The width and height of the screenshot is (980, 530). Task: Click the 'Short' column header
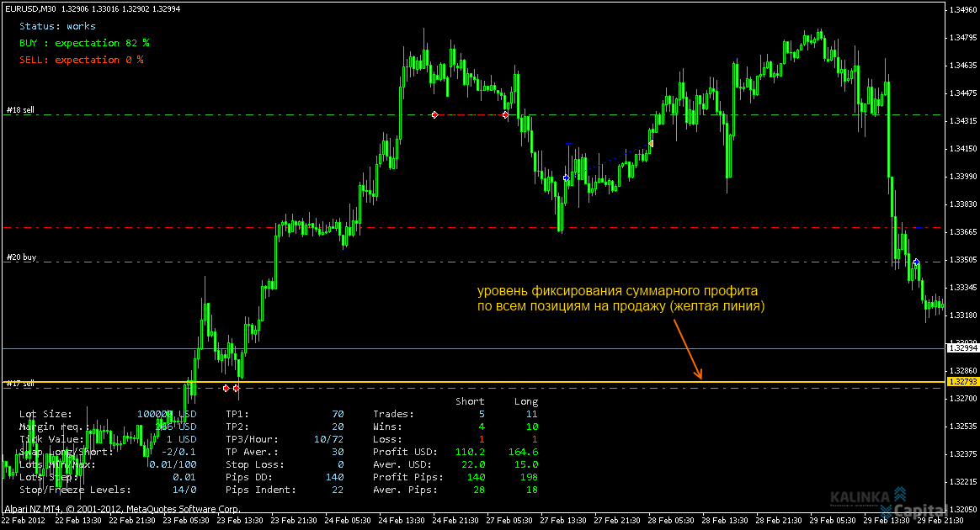pyautogui.click(x=470, y=401)
